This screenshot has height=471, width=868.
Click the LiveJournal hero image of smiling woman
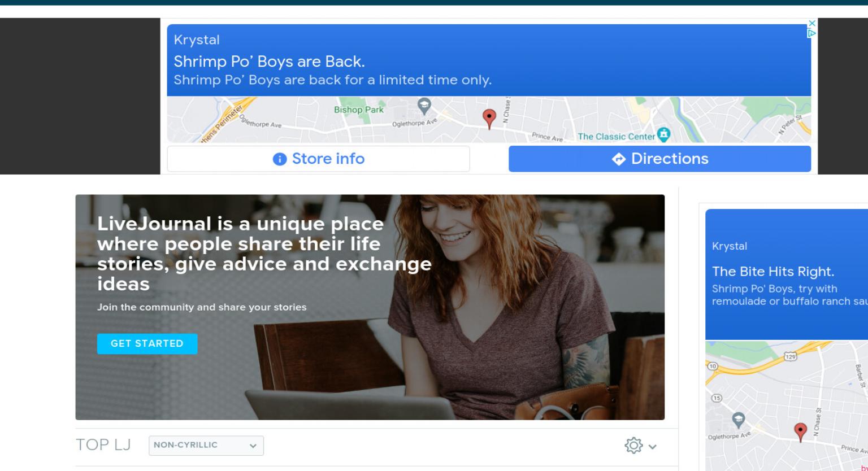tap(370, 307)
